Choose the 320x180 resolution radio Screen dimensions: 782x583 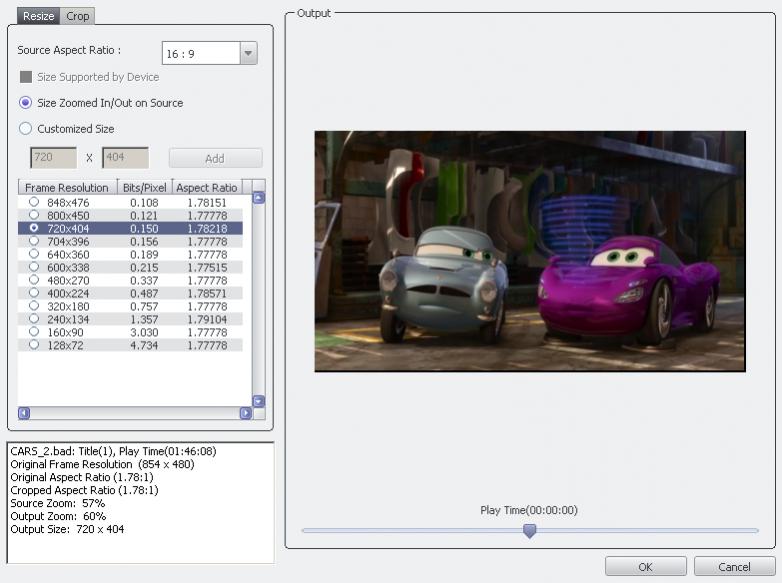[34, 306]
